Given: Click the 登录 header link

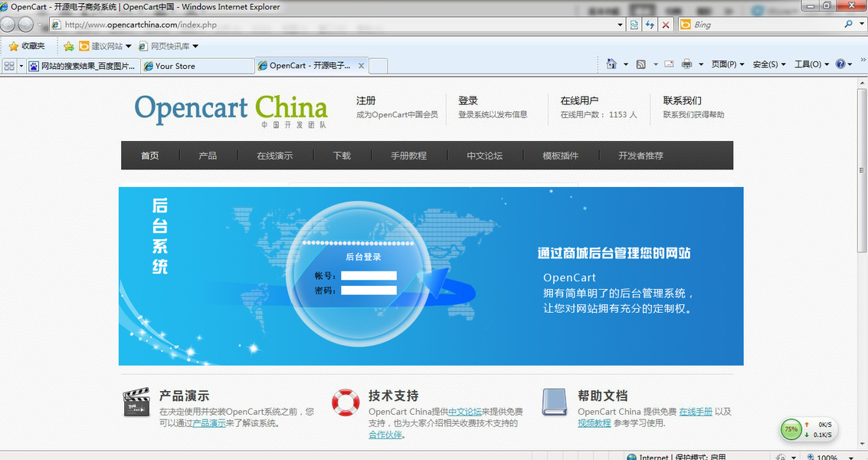Looking at the screenshot, I should [468, 101].
